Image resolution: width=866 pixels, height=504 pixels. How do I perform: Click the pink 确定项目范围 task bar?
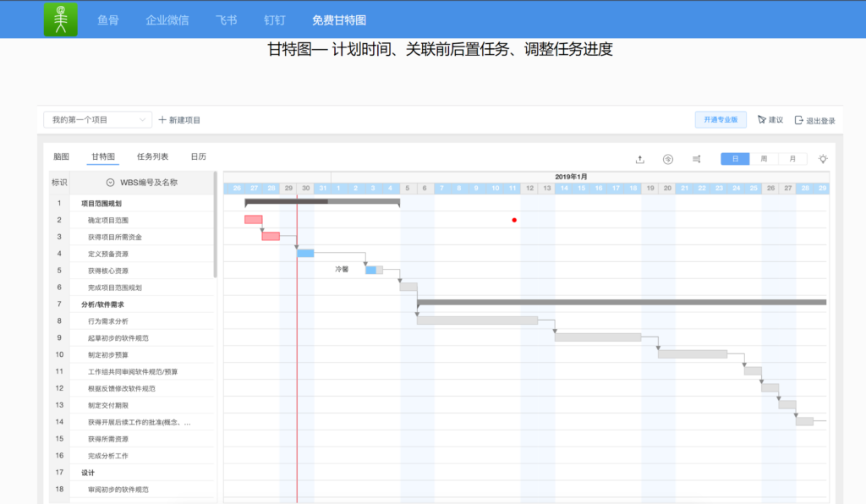click(x=253, y=220)
